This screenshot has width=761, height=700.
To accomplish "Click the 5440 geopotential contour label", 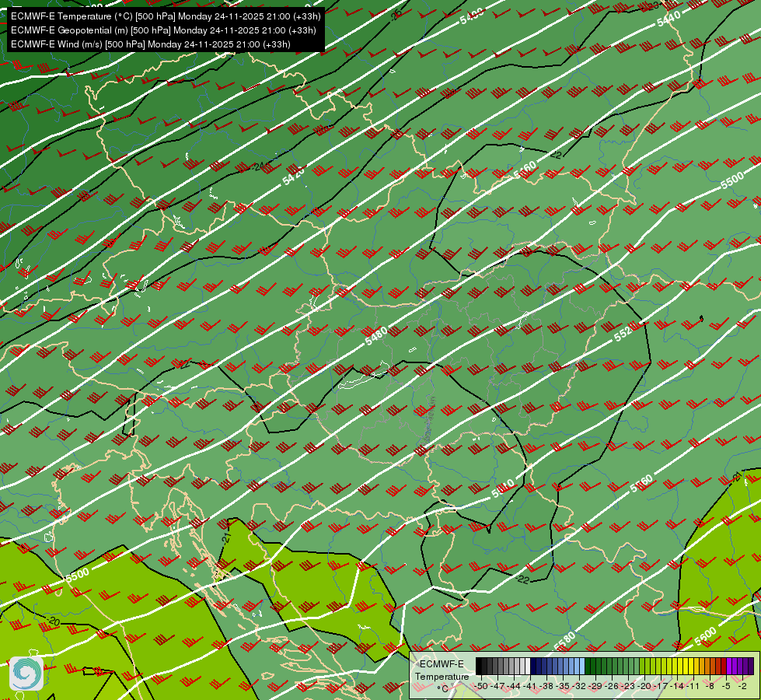I will pyautogui.click(x=668, y=19).
